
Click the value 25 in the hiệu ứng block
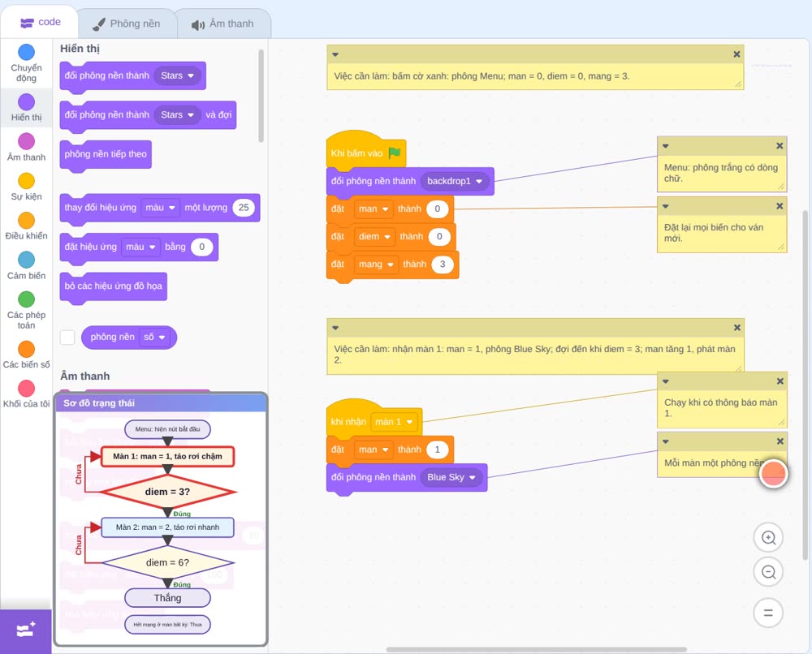click(x=244, y=208)
